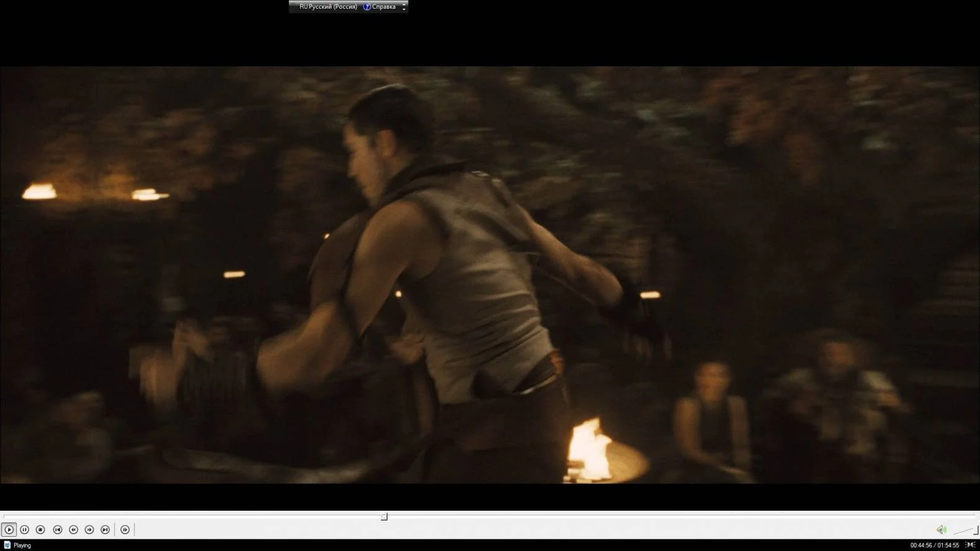This screenshot has width=980, height=551.
Task: Click the audio channel icon in status bar
Action: pos(971,545)
